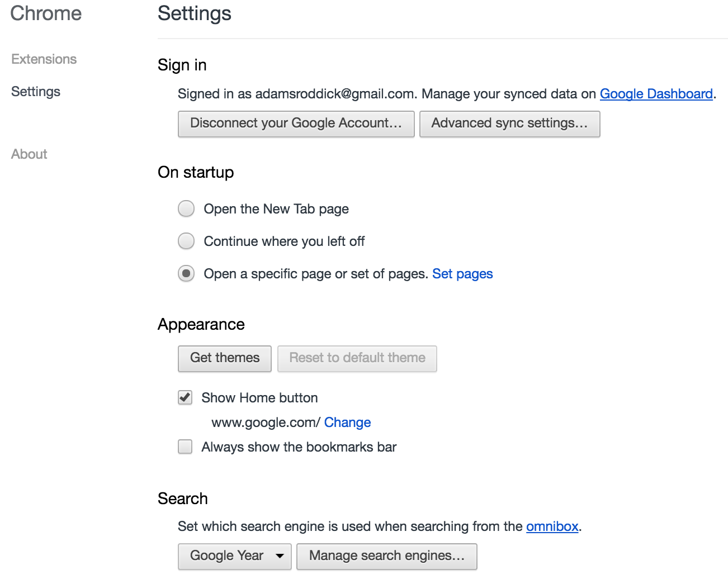Image resolution: width=728 pixels, height=579 pixels.
Task: Follow the omnibox link
Action: 552,526
